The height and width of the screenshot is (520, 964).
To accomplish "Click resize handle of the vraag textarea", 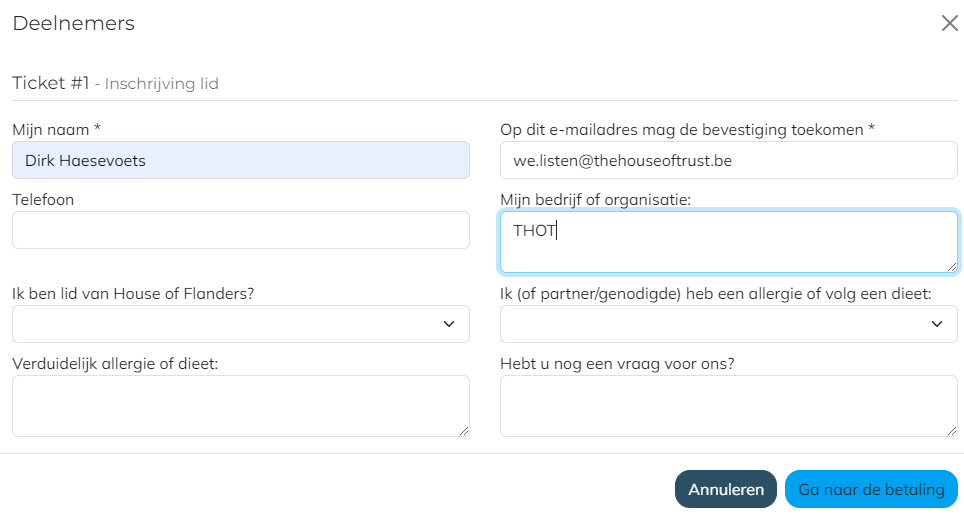I will (x=952, y=431).
